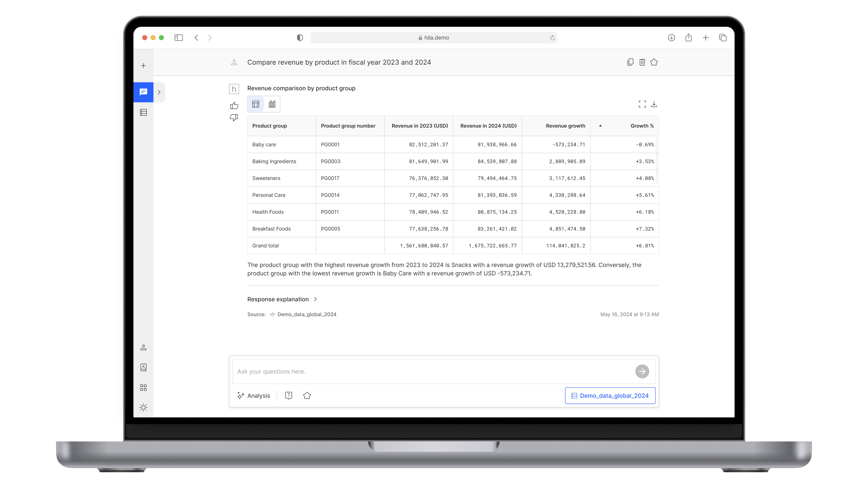The image size is (868, 488).
Task: Open the data sources list icon in sidebar
Action: (x=143, y=112)
